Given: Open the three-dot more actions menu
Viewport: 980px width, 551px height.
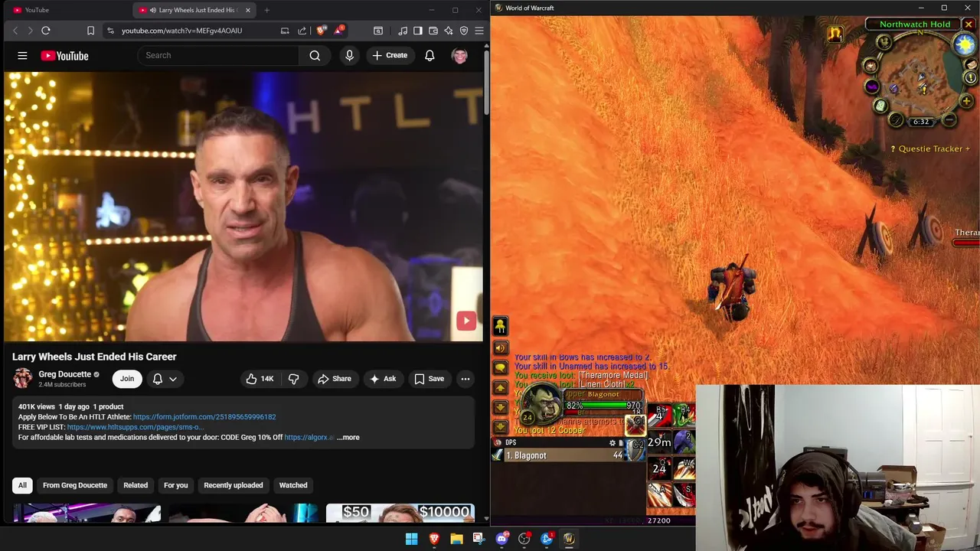Looking at the screenshot, I should tap(465, 379).
